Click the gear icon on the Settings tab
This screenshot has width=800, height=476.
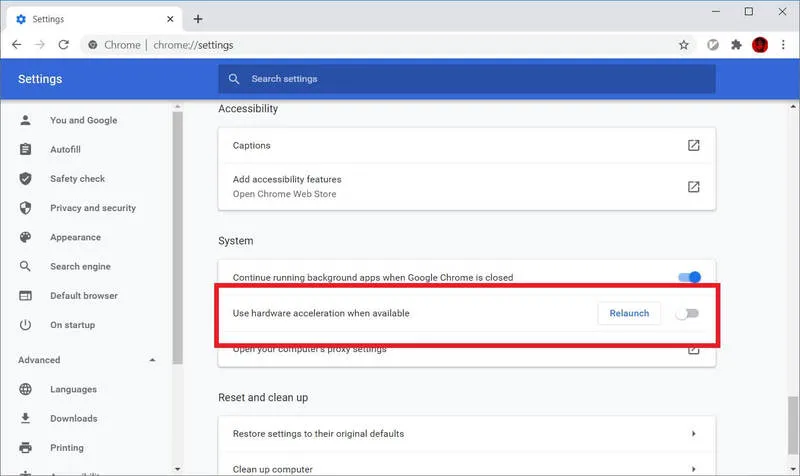[x=21, y=19]
